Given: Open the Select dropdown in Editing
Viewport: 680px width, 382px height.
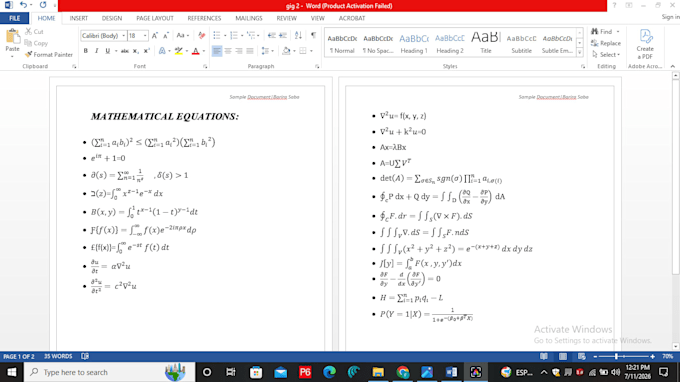Looking at the screenshot, I should click(x=606, y=55).
